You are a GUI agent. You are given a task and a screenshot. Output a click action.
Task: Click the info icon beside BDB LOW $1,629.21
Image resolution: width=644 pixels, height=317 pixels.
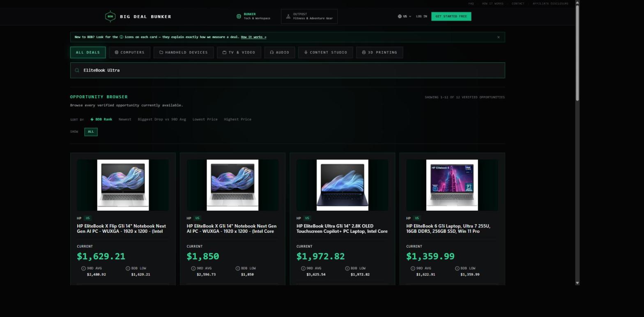128,268
